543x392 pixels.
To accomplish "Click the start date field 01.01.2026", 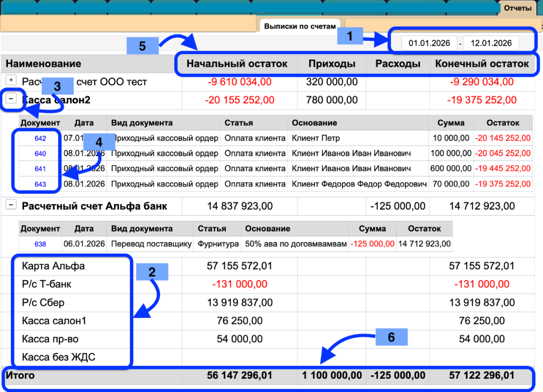I will (428, 43).
